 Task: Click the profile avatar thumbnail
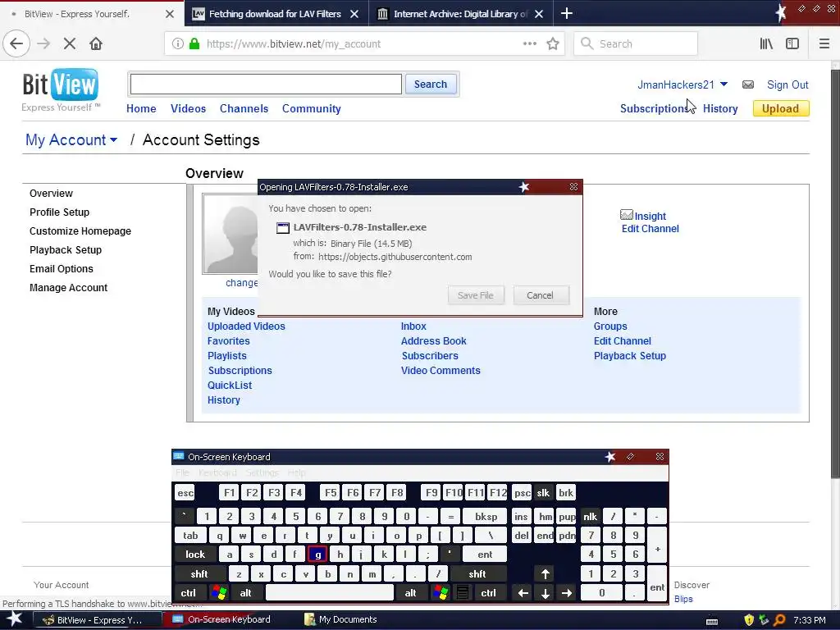pos(231,234)
